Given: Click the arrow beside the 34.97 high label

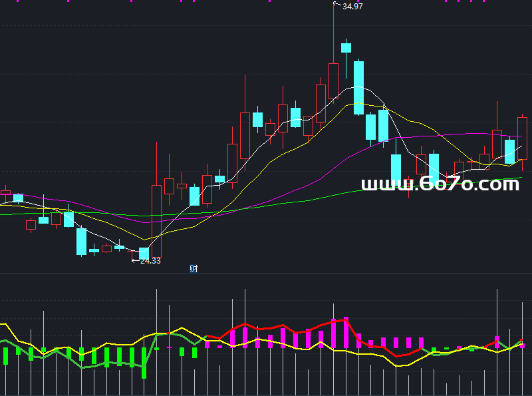Looking at the screenshot, I should 336,5.
